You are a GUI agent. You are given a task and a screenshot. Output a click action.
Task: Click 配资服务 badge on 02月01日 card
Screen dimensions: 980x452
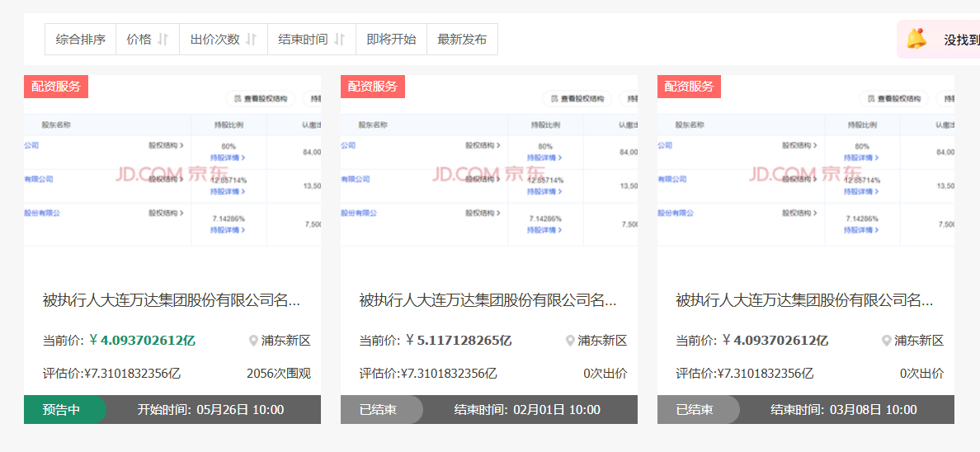[373, 87]
